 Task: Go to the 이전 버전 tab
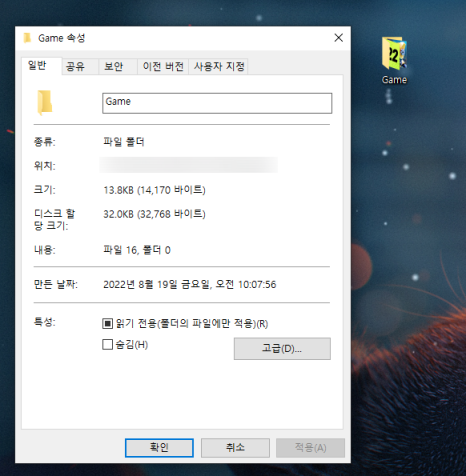[163, 66]
